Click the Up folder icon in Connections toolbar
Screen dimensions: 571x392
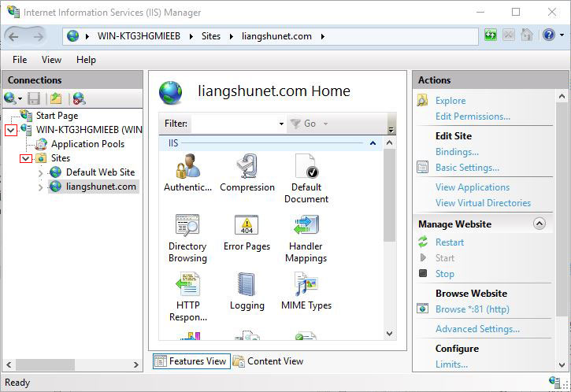click(56, 98)
